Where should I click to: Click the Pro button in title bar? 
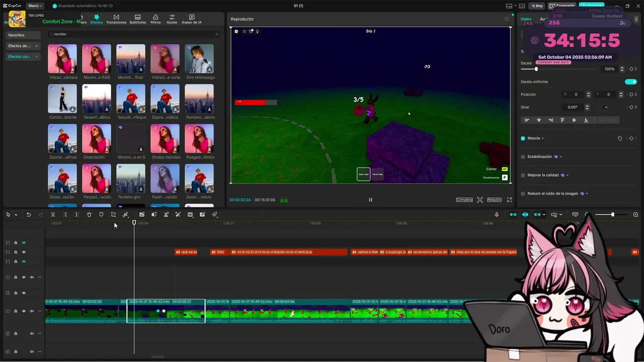click(536, 6)
